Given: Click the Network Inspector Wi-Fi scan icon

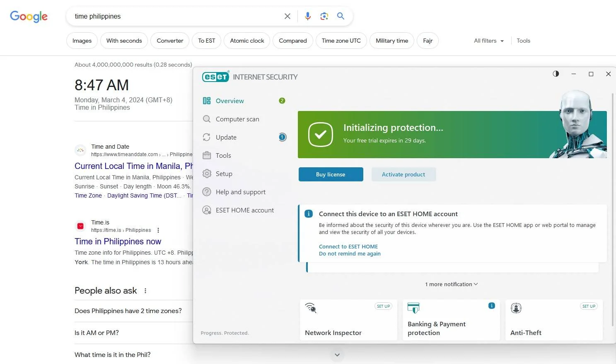Looking at the screenshot, I should [311, 308].
